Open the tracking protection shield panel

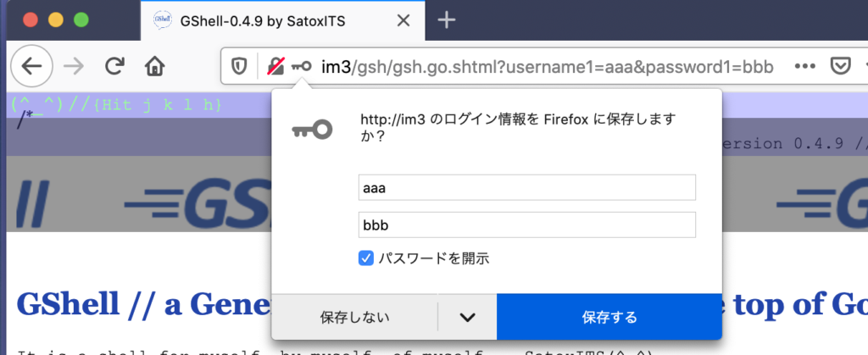coord(240,67)
